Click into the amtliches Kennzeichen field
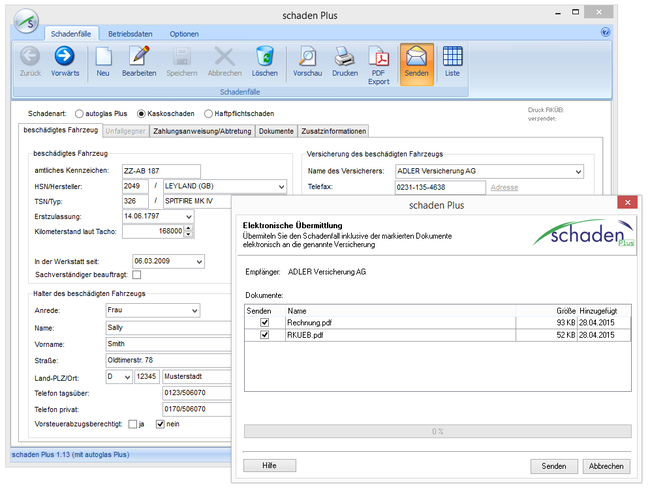The width and height of the screenshot is (650, 489). (160, 171)
